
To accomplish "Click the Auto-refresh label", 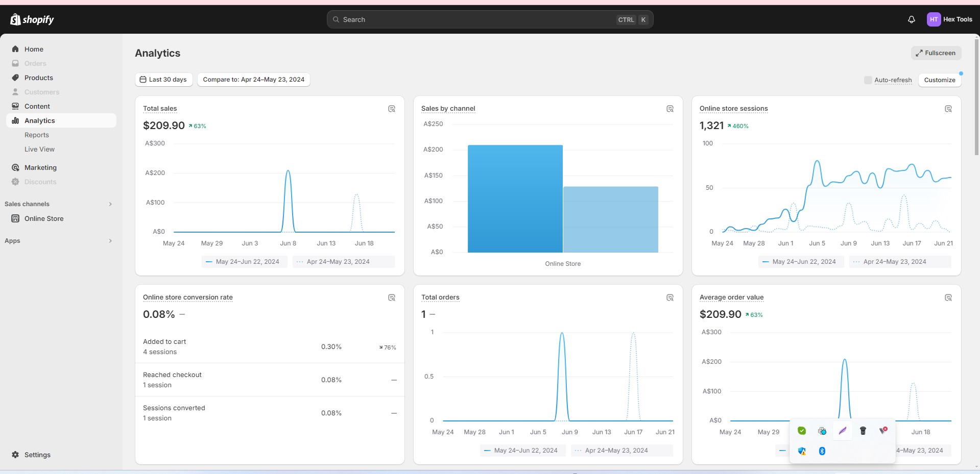I will point(893,80).
